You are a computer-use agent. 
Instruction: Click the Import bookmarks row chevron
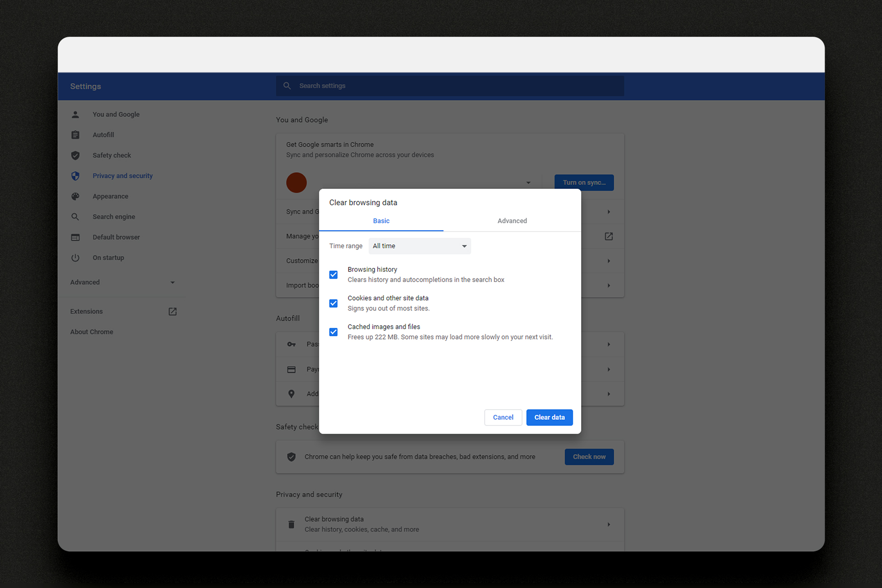(x=609, y=285)
